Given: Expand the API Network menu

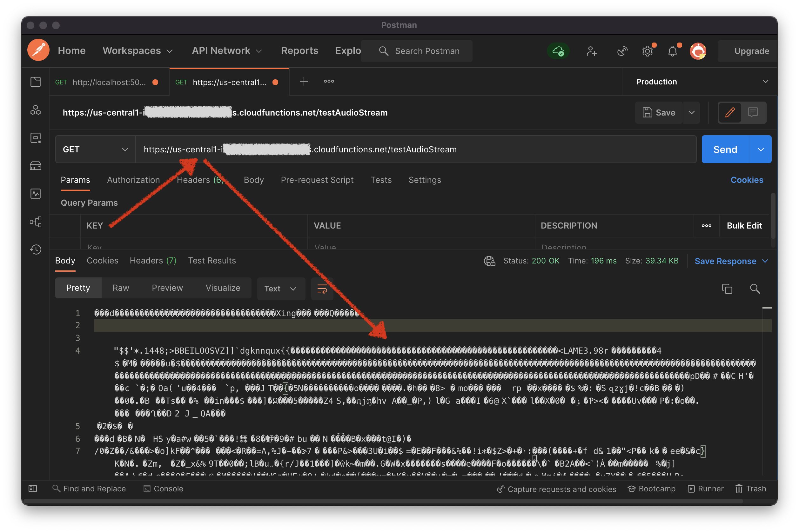Looking at the screenshot, I should (227, 50).
